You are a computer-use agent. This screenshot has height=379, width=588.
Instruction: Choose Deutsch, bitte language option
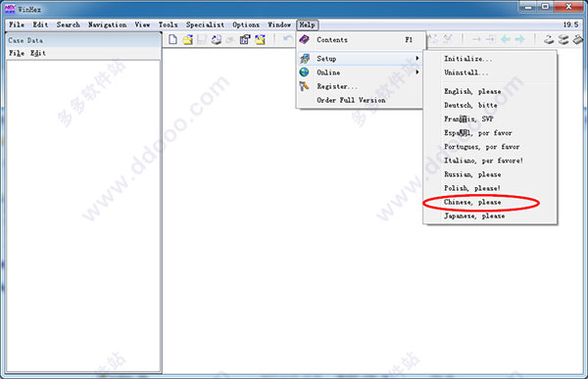pos(490,105)
